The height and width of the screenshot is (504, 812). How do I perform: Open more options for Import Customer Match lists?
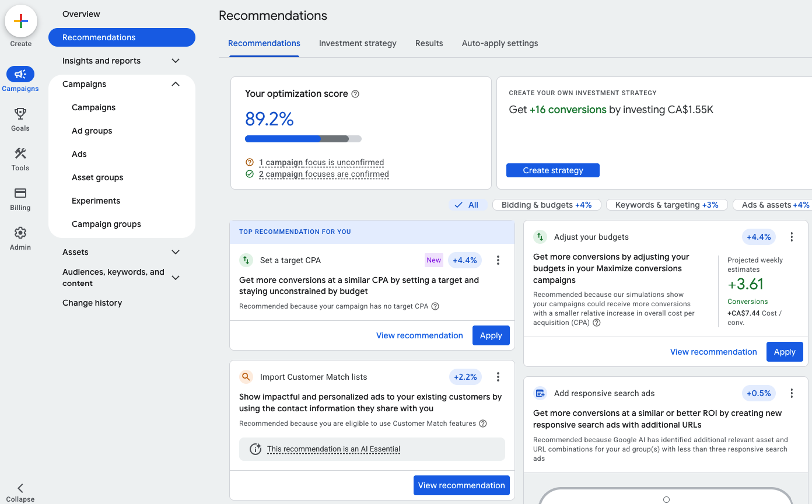point(498,377)
